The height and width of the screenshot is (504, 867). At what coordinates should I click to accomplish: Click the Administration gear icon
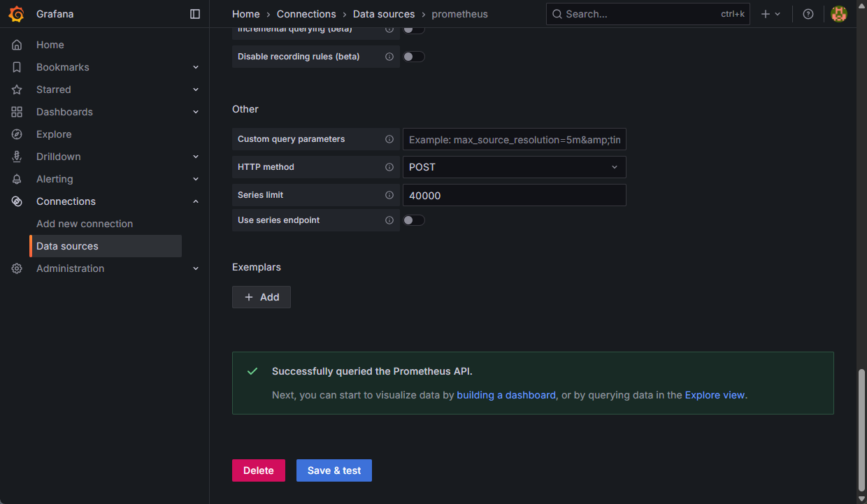pyautogui.click(x=17, y=268)
